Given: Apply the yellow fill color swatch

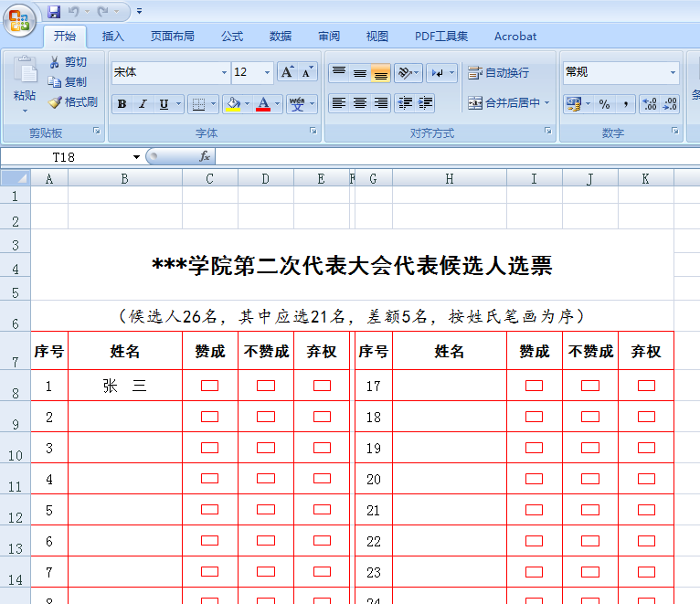Looking at the screenshot, I should tap(234, 104).
